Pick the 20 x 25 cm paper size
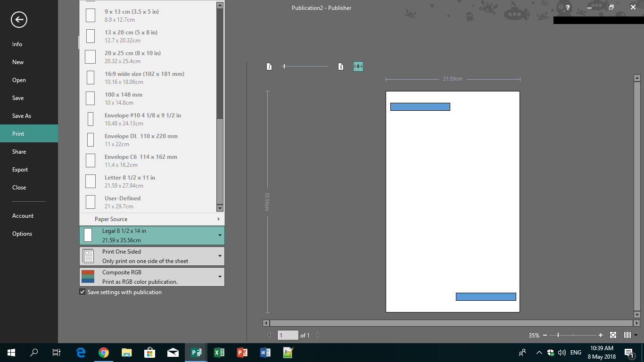644x362 pixels. (148, 57)
